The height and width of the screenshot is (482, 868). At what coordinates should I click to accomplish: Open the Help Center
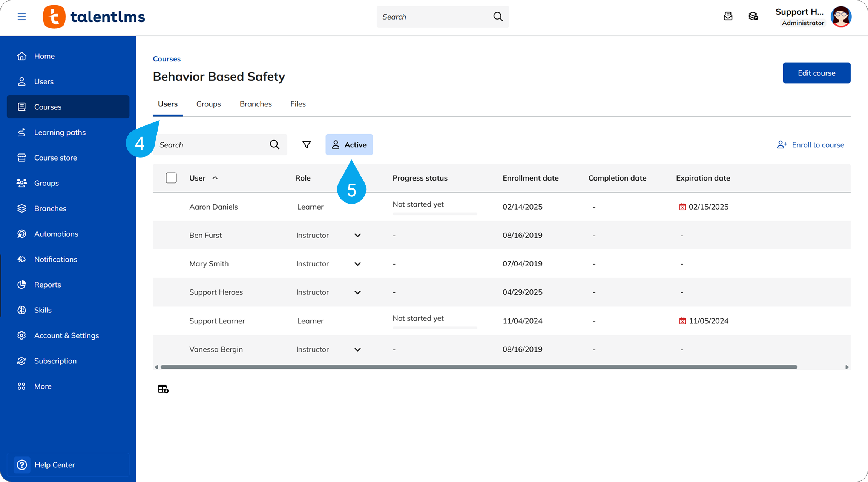click(54, 465)
